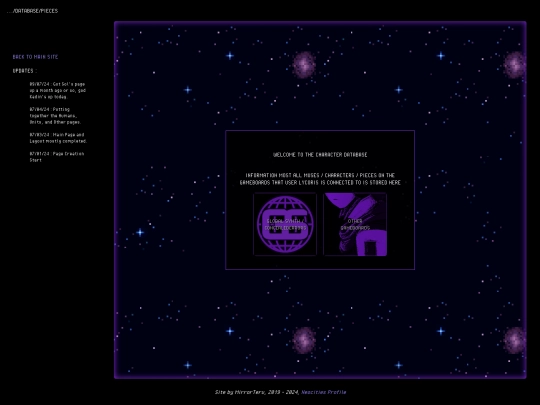Viewport: 540px width, 405px height.
Task: Click the /DATABASE/PIECES breadcrumb text
Action: 32,11
